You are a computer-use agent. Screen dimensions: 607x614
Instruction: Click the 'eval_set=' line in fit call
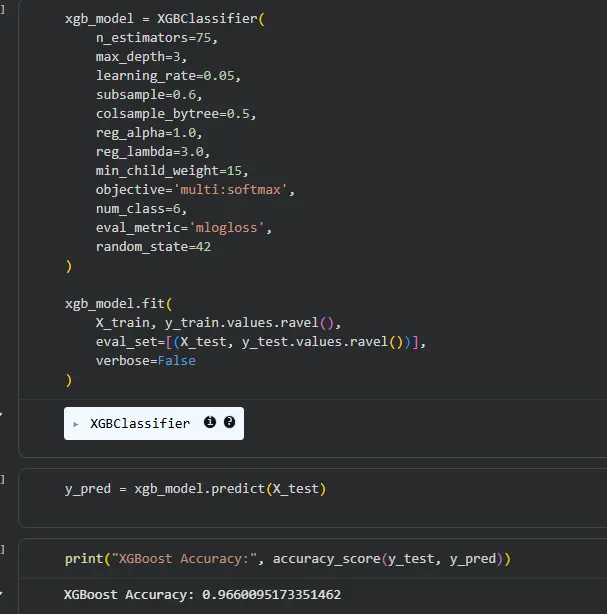click(x=261, y=342)
